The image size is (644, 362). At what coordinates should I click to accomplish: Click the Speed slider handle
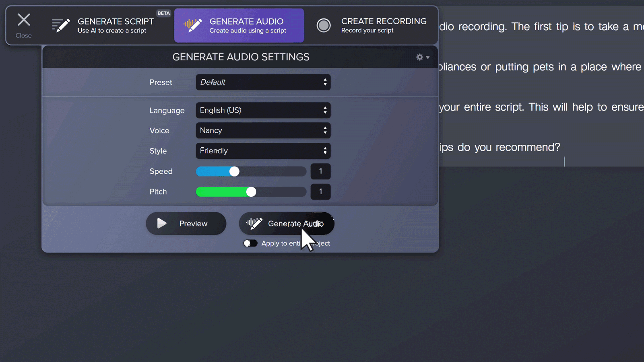click(x=234, y=171)
